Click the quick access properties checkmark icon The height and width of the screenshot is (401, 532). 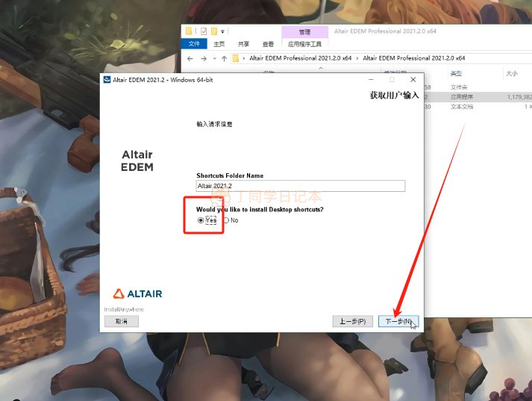pos(204,31)
